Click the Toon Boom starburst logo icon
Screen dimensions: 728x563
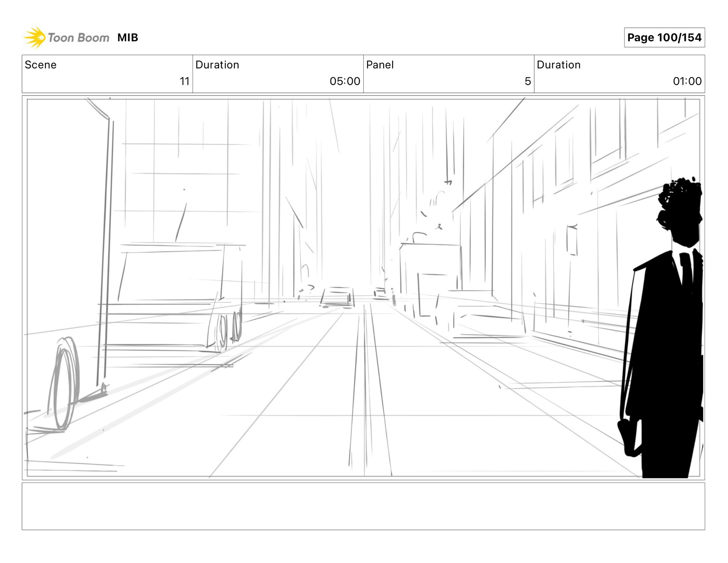pyautogui.click(x=35, y=38)
